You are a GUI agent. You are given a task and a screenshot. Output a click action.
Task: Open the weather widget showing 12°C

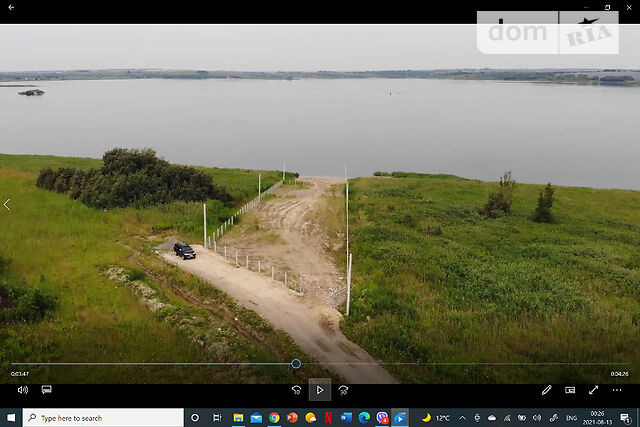[435, 417]
